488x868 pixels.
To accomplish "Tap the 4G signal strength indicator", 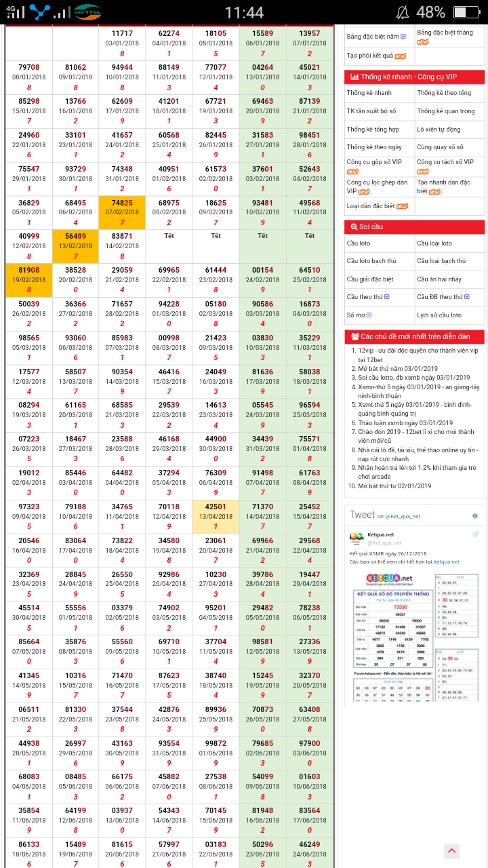I will tap(15, 11).
